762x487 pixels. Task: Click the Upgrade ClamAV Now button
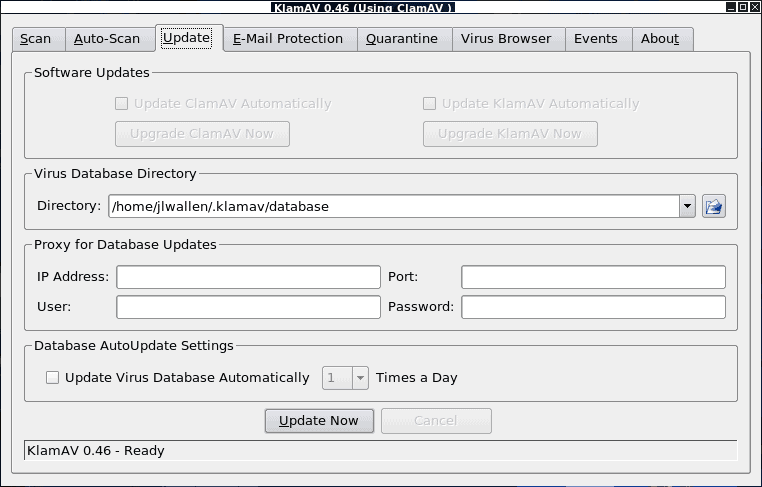point(202,134)
